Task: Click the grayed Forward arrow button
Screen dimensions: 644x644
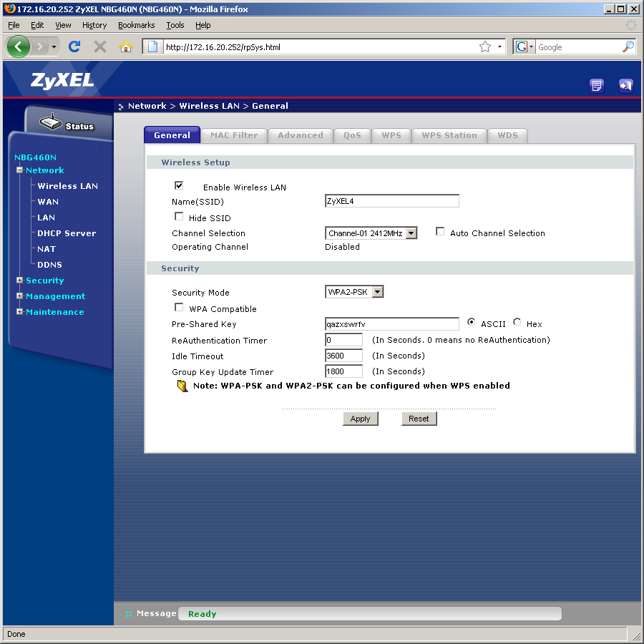Action: point(40,47)
